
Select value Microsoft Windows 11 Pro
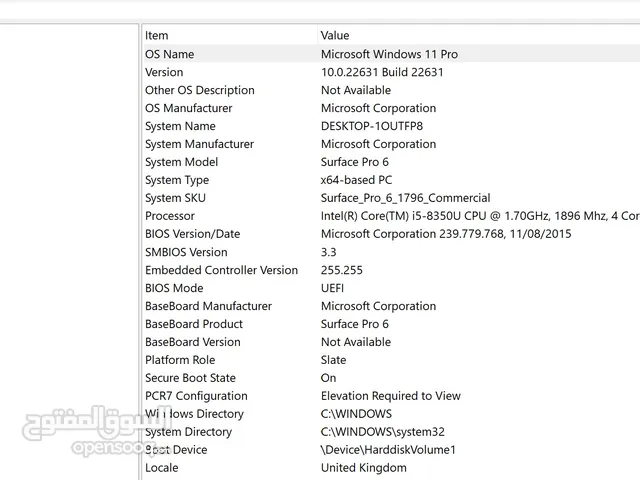click(389, 54)
